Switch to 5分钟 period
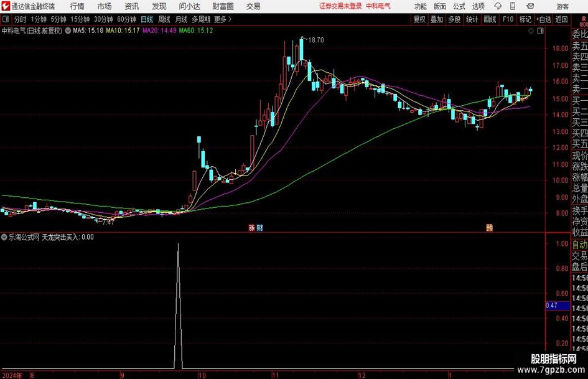 click(58, 19)
